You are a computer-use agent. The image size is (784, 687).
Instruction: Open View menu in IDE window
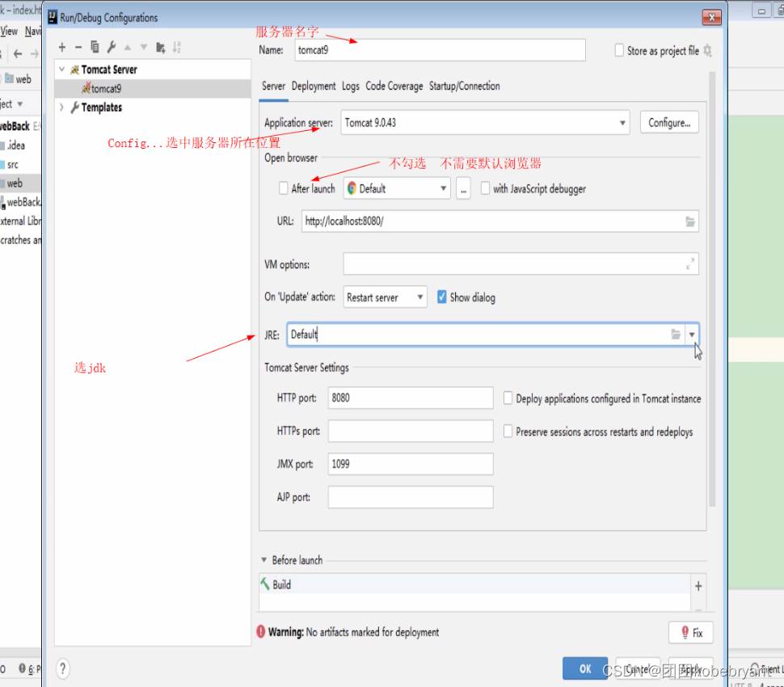tap(9, 32)
